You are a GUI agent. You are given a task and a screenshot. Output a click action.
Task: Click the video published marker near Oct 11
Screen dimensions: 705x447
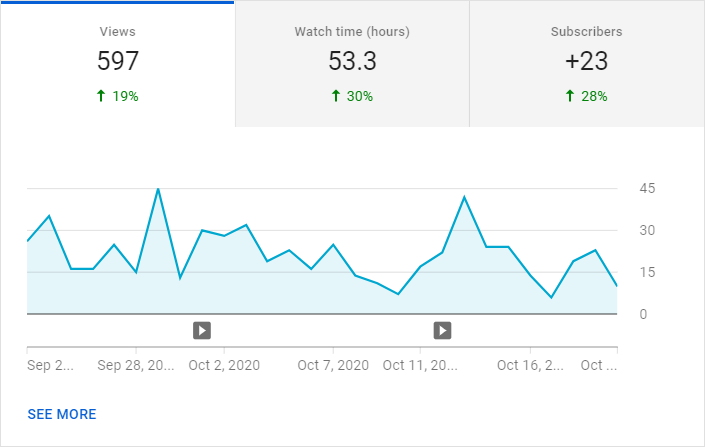442,331
